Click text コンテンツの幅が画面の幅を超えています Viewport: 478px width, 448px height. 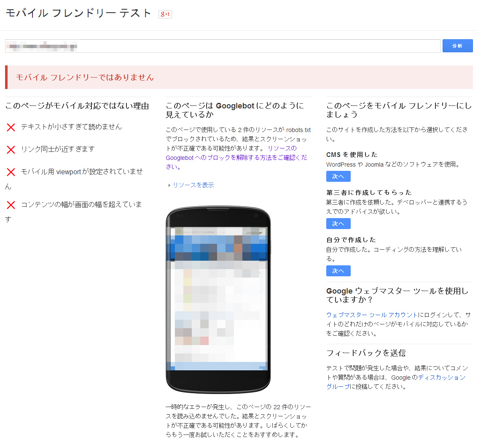pyautogui.click(x=73, y=211)
